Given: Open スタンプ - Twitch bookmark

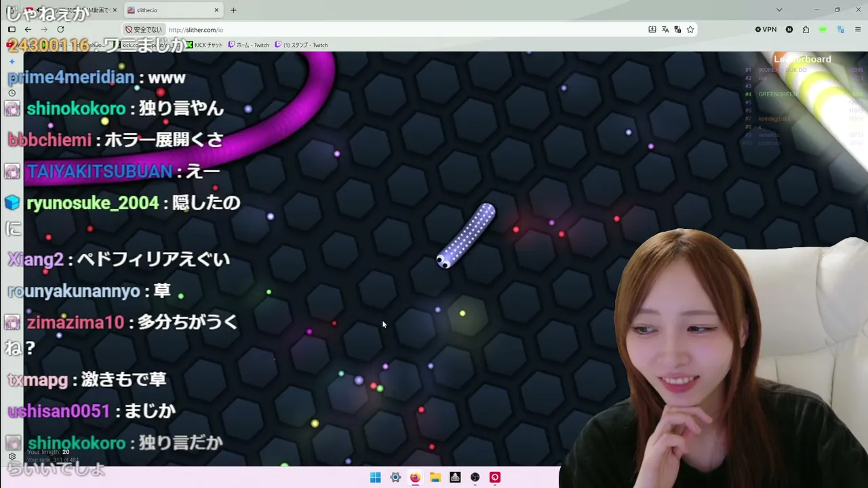Looking at the screenshot, I should coord(301,45).
